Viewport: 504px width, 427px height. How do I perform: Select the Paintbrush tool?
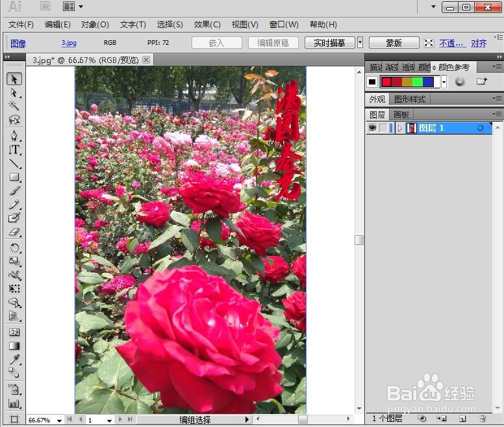pos(14,190)
